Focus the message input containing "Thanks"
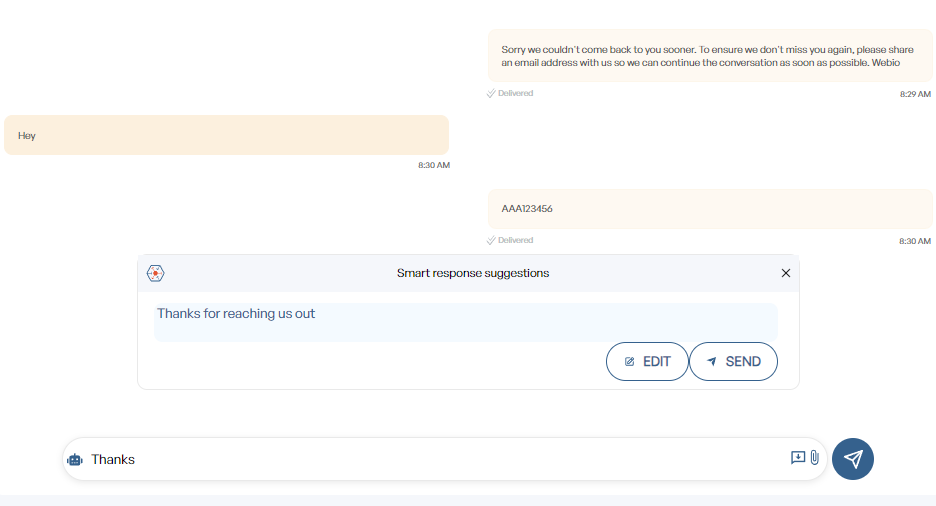This screenshot has width=936, height=506. (430, 460)
